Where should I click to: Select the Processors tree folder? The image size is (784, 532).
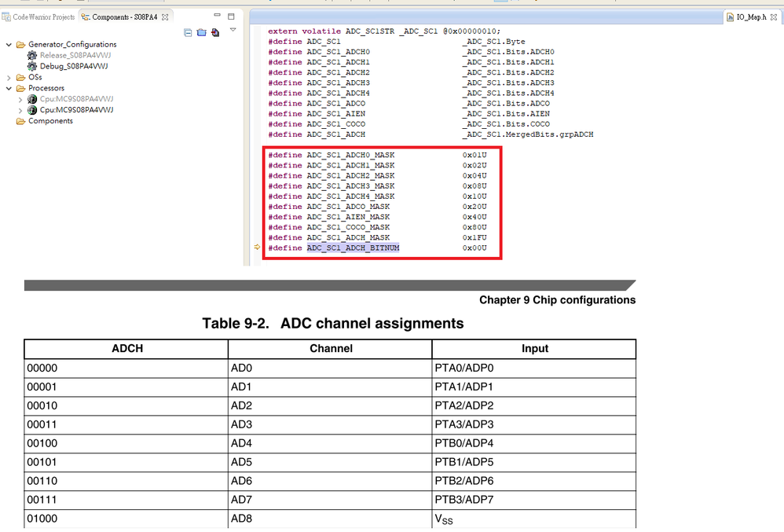[46, 88]
